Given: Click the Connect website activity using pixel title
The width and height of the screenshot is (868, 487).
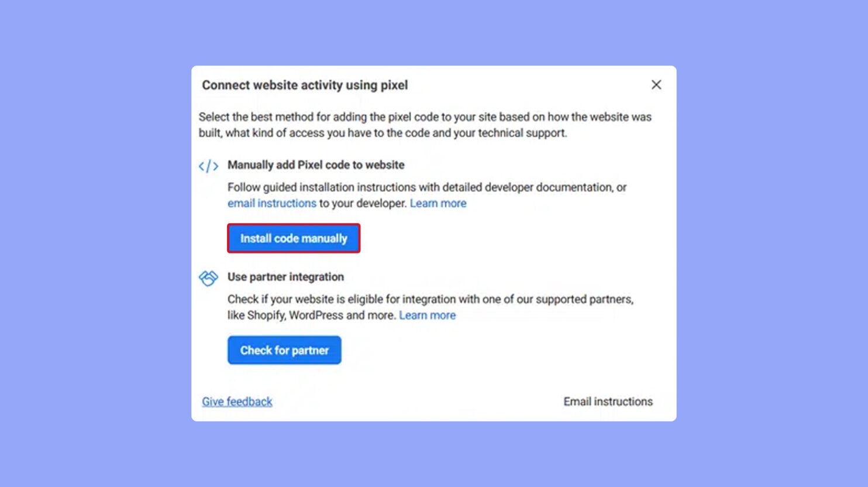Looking at the screenshot, I should point(305,85).
